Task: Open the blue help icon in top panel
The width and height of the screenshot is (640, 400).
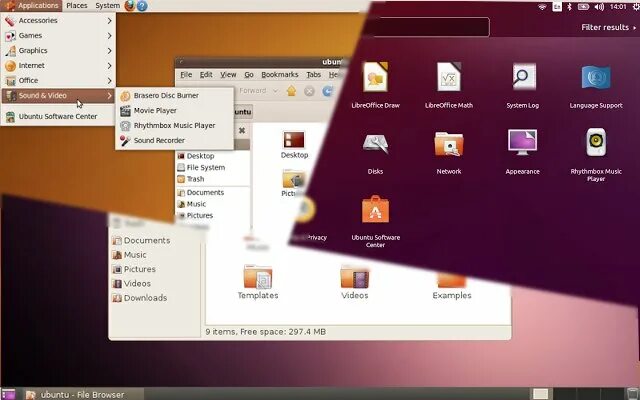Action: click(x=142, y=6)
